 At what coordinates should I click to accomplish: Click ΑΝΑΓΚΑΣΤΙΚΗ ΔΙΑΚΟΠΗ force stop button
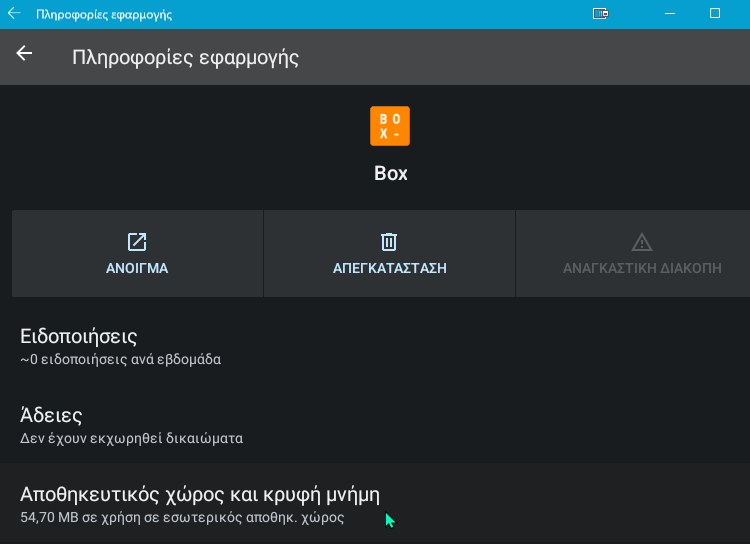pos(633,253)
